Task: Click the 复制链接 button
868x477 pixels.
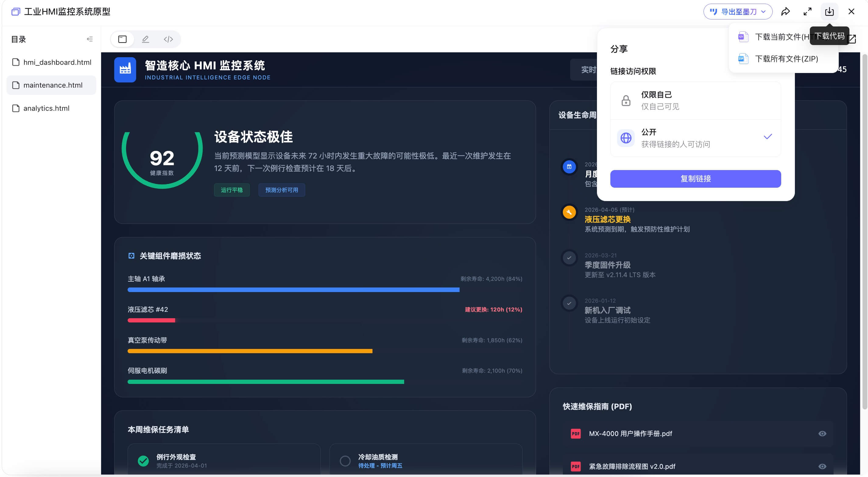Action: click(695, 179)
